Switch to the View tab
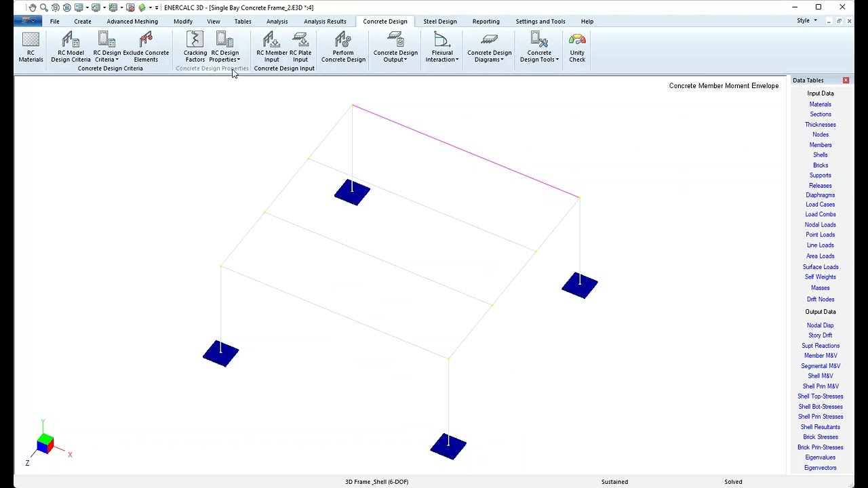Screen dimensions: 868x488 point(214,21)
